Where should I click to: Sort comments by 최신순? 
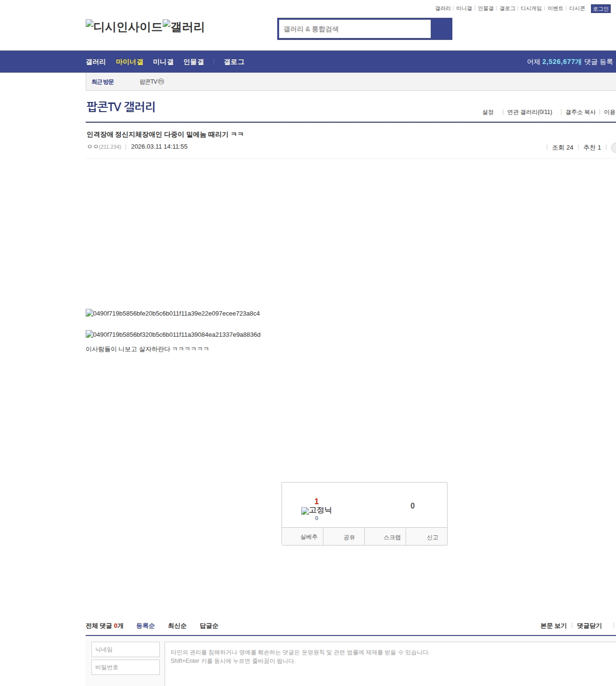click(177, 626)
